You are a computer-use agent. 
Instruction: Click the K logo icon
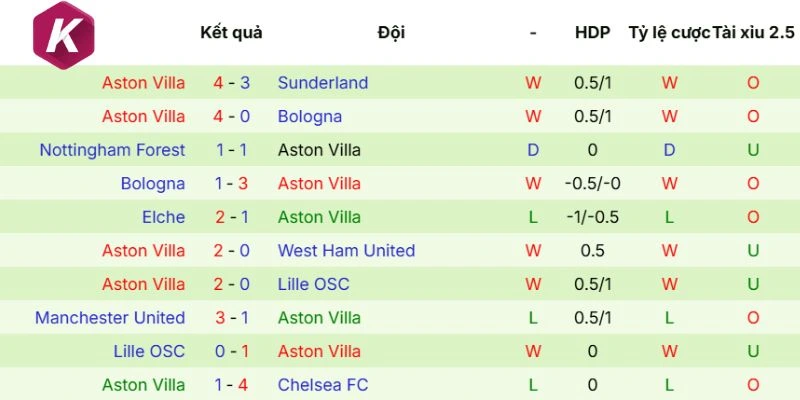64,35
